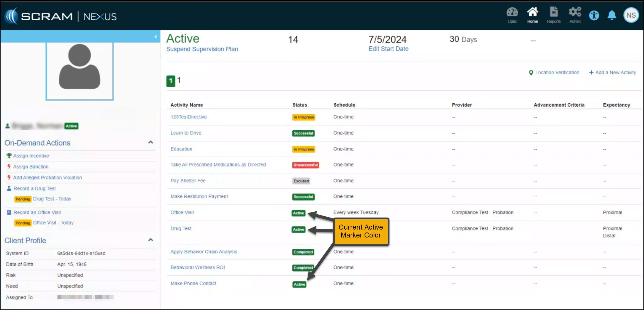Click Assign Incentive action
Image resolution: width=644 pixels, height=310 pixels.
click(31, 156)
